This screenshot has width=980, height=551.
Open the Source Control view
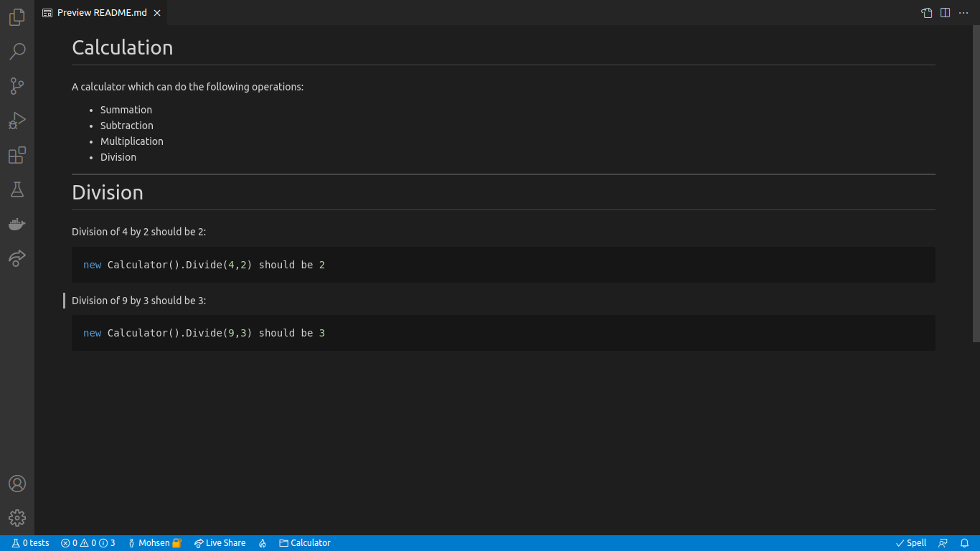[x=17, y=86]
